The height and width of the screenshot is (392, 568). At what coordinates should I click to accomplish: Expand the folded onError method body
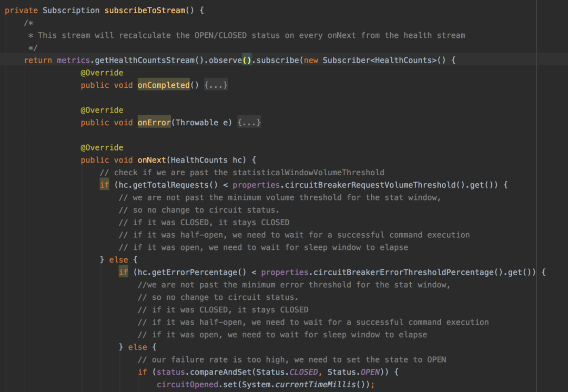pyautogui.click(x=249, y=123)
